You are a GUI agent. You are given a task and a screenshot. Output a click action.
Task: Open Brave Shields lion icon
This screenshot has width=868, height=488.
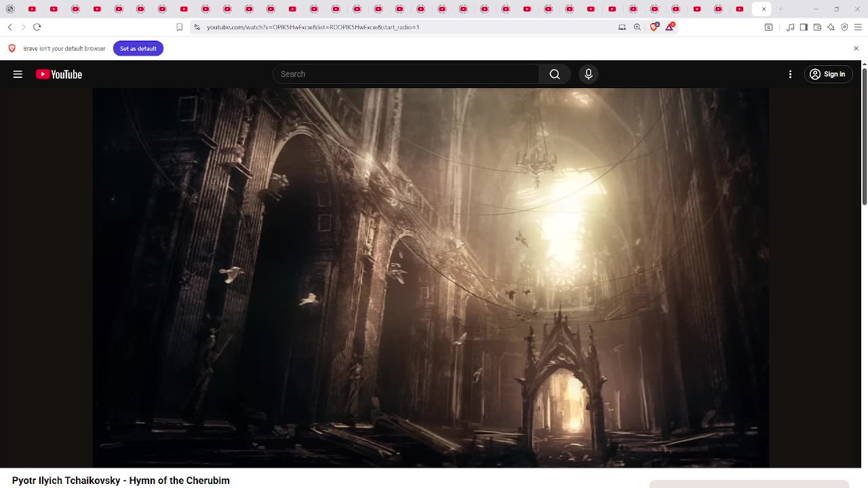coord(654,27)
